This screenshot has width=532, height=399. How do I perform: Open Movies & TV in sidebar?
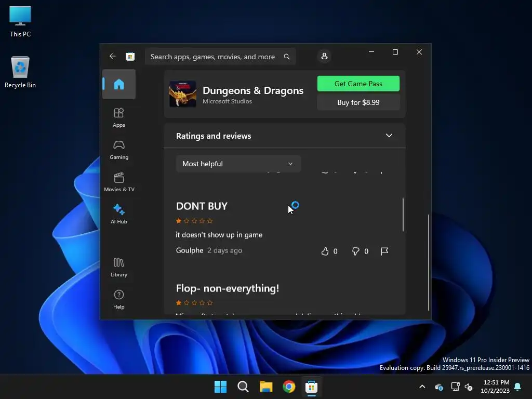click(x=119, y=182)
